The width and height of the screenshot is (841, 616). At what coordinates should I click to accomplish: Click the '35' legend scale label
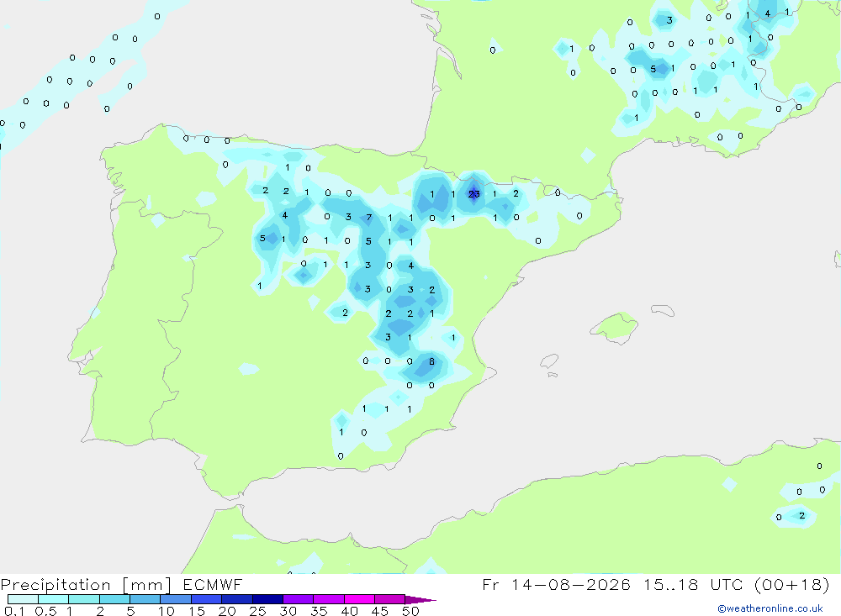point(319,611)
